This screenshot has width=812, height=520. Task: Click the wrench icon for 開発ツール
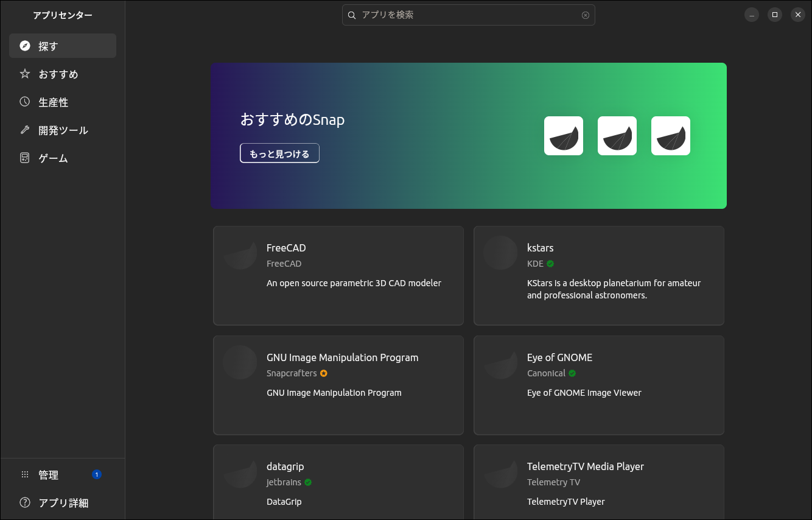(x=25, y=130)
